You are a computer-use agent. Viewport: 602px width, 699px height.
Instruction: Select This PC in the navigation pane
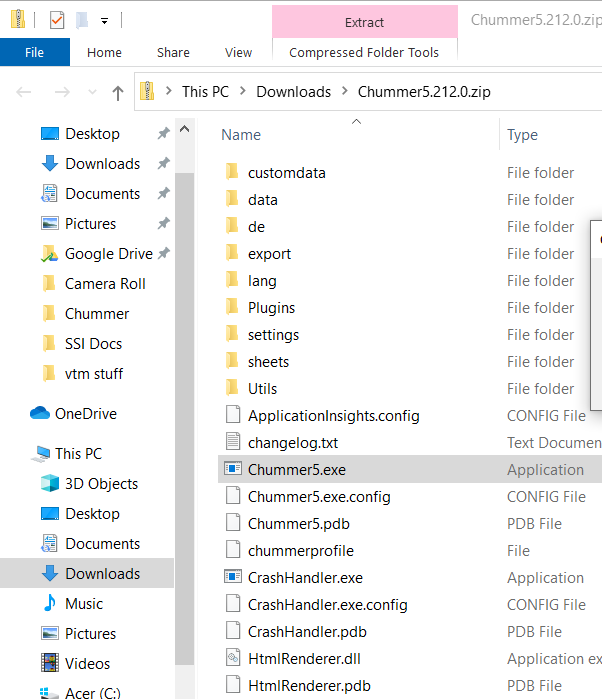point(78,453)
